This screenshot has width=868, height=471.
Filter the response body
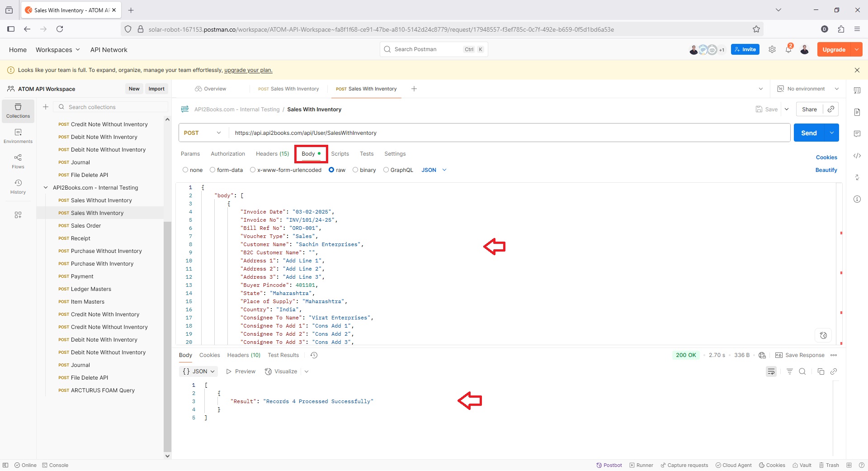click(790, 371)
